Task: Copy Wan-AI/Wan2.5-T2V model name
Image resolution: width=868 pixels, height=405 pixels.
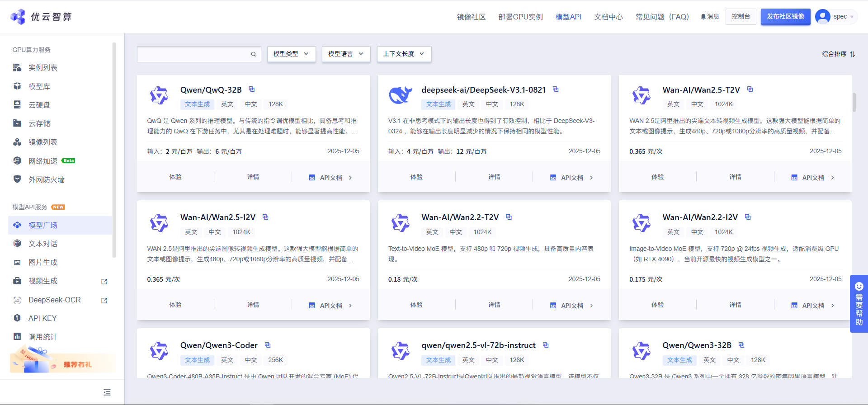Action: (750, 89)
